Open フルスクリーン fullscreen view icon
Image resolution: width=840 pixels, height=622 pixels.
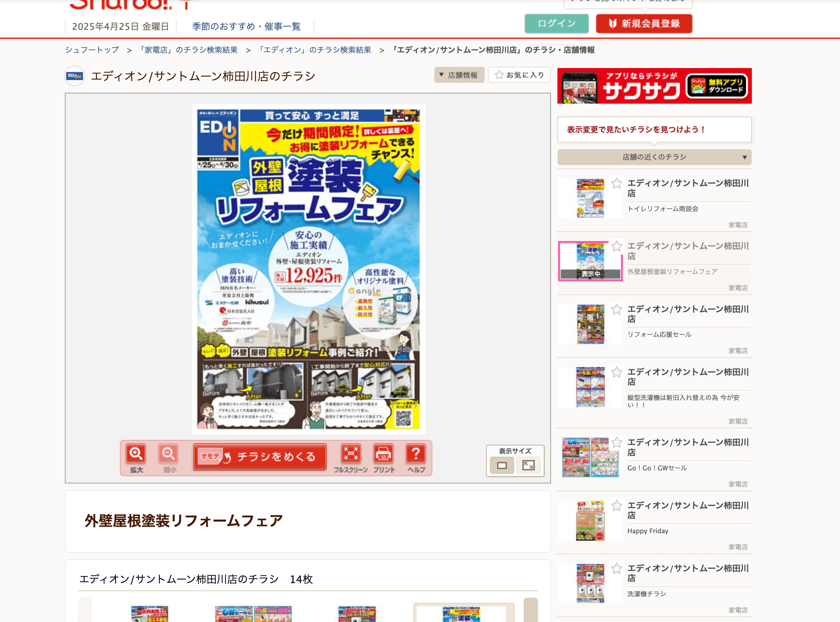[x=350, y=454]
